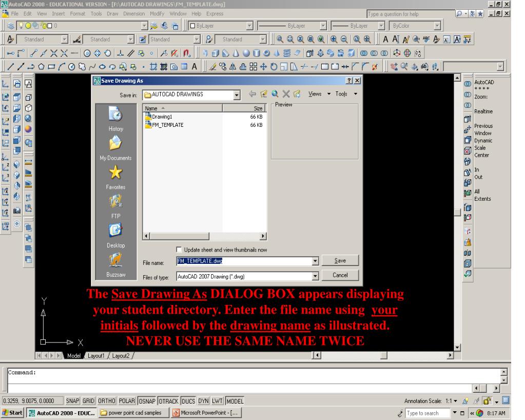Click the Sphere solid modeling icon
Screen dimensions: 525x420
click(246, 53)
